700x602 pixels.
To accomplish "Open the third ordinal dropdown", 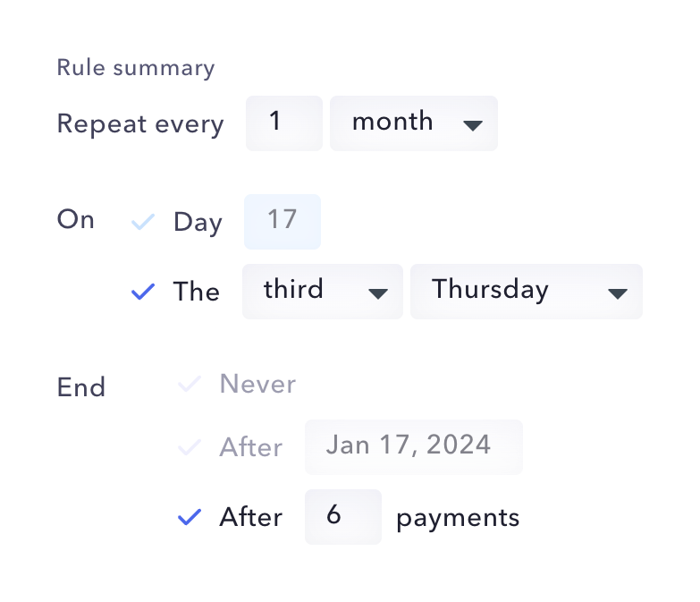I will 322,292.
